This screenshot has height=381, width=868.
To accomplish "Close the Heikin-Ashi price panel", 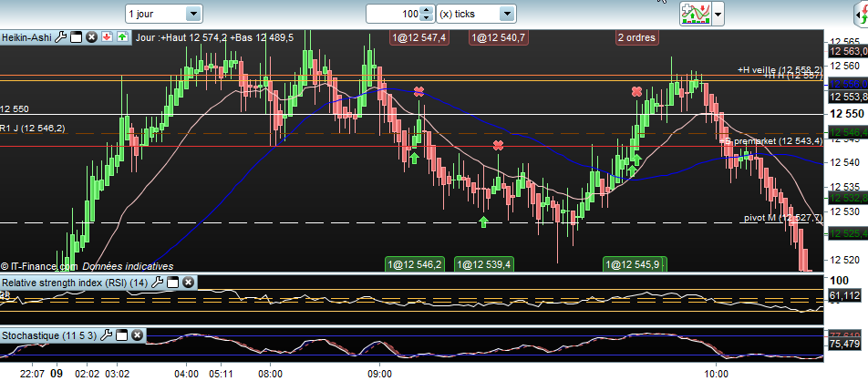I will pos(92,37).
